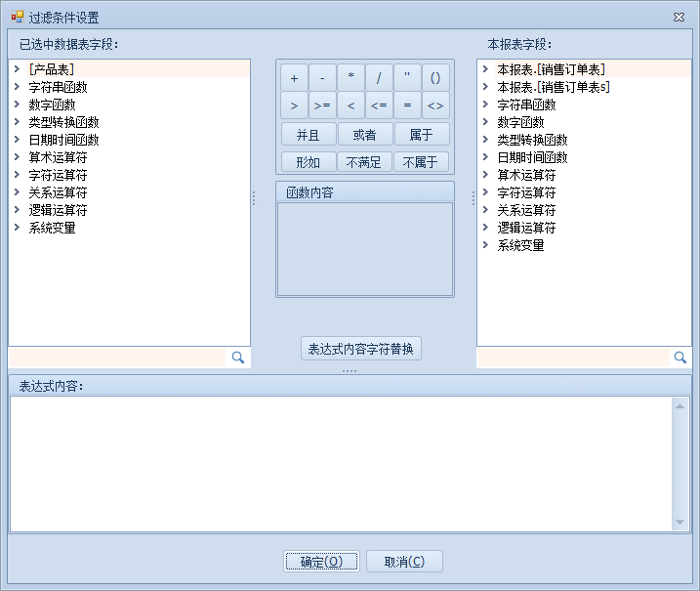Insert the plus operator
Viewport: 700px width, 591px height.
point(294,77)
